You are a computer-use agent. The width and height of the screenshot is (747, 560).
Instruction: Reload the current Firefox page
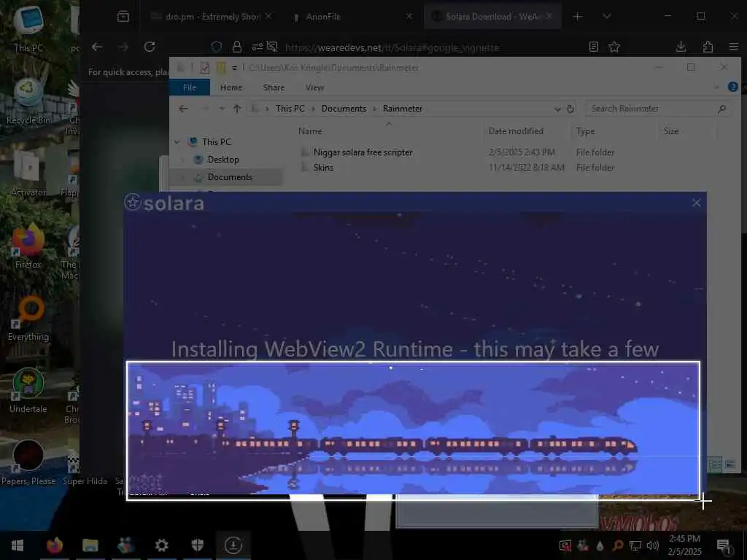[150, 47]
